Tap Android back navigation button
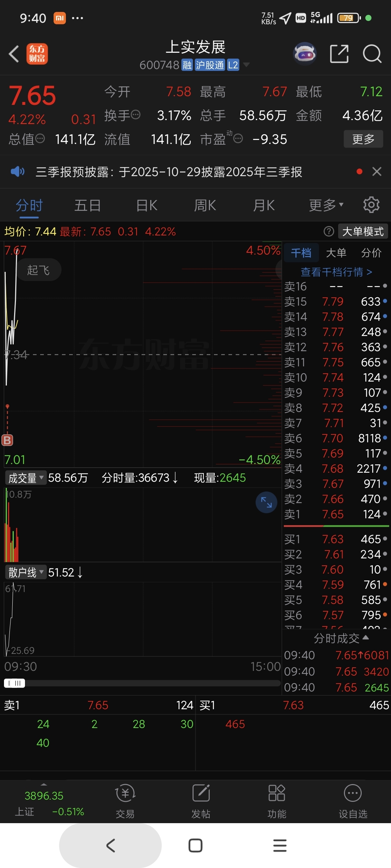This screenshot has width=391, height=868. 110,846
